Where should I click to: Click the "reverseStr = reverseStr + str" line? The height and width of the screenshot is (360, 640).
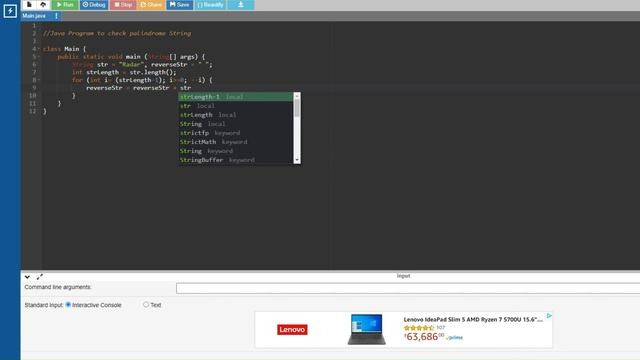click(138, 88)
